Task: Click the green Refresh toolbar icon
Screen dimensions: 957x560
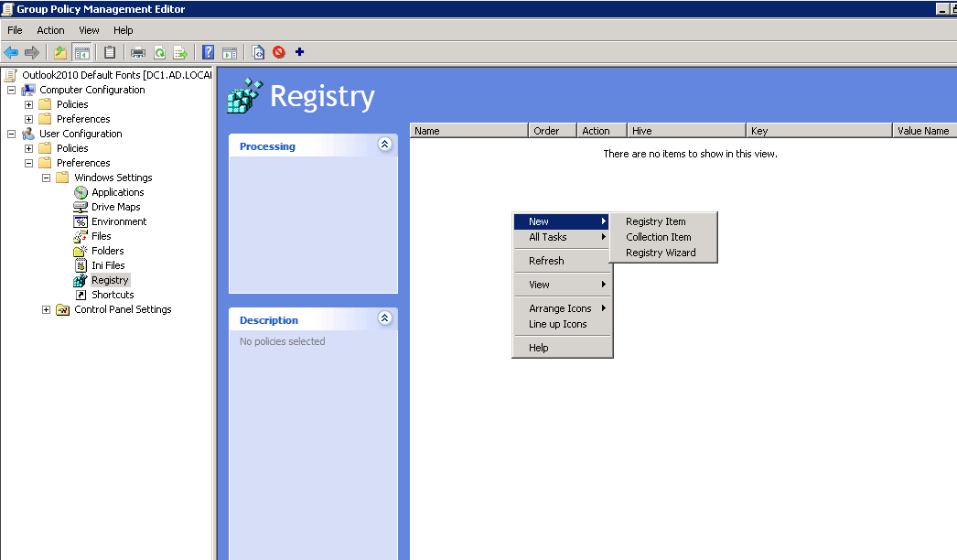Action: (x=160, y=52)
